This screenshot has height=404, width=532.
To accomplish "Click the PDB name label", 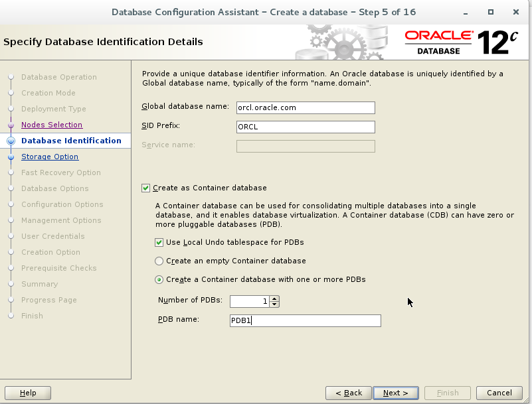I will (179, 319).
